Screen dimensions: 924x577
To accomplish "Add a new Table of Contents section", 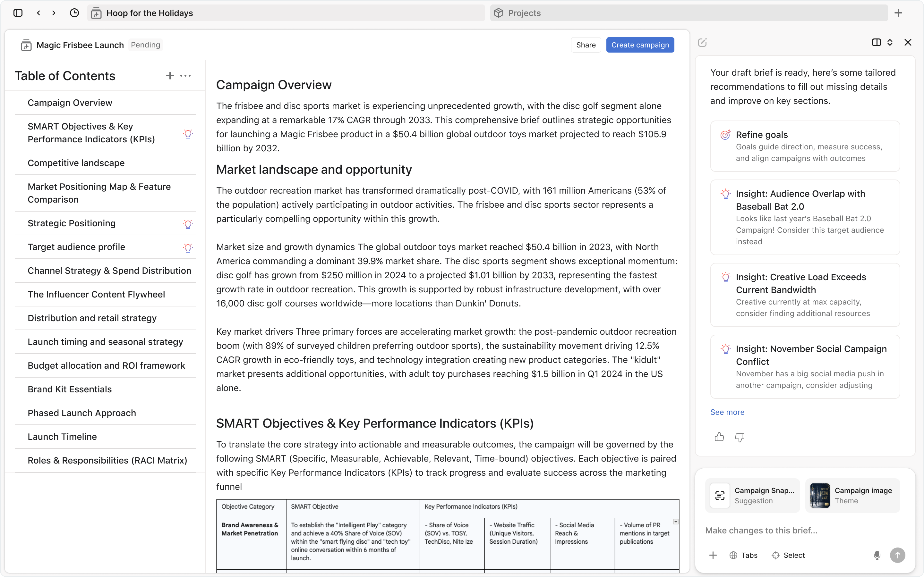I will pyautogui.click(x=170, y=76).
